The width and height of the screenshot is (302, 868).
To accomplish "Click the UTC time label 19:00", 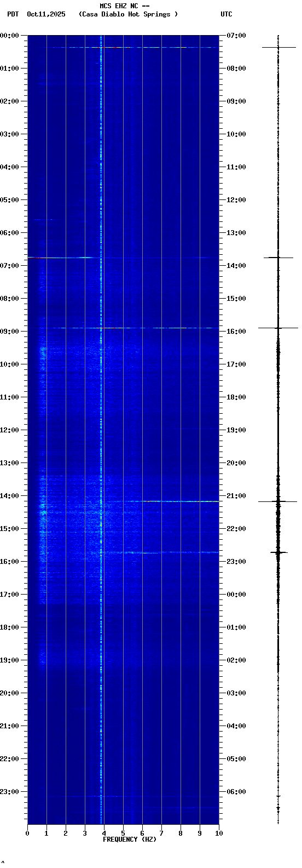I will coord(236,430).
